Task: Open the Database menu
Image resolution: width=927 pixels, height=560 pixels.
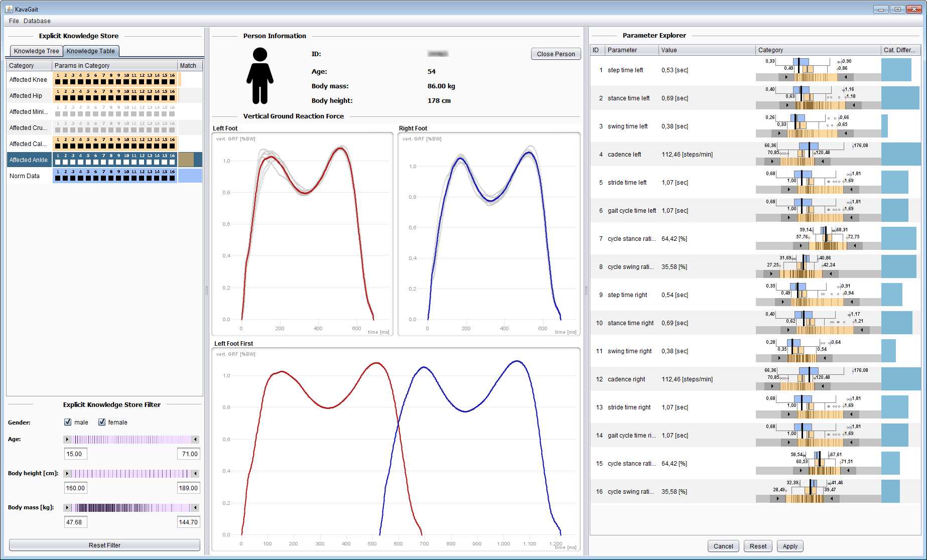Action: coord(37,21)
